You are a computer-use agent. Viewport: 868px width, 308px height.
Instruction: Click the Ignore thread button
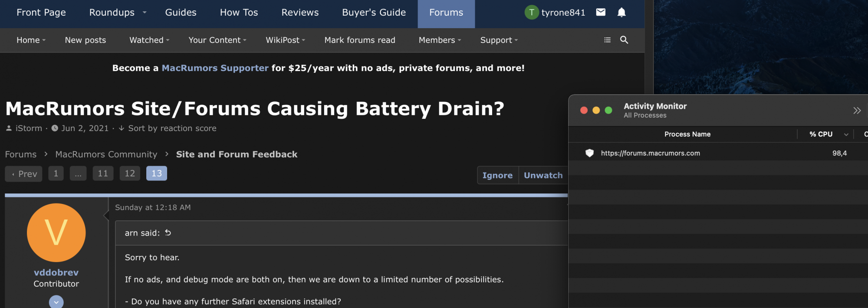(x=498, y=175)
